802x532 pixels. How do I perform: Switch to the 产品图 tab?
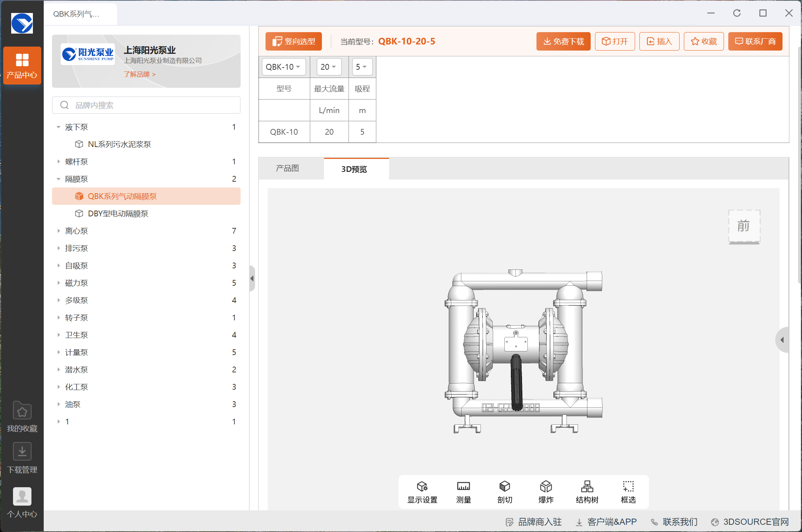(x=288, y=169)
